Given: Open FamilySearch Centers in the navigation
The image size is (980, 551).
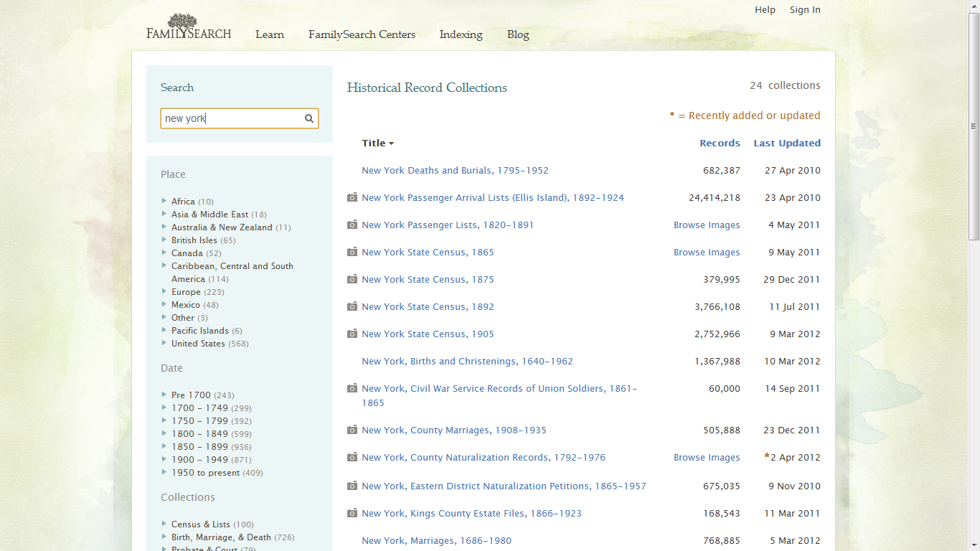Looking at the screenshot, I should point(362,34).
